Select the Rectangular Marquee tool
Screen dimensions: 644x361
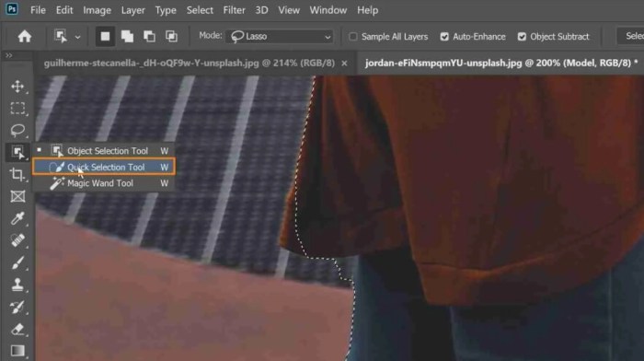point(17,108)
